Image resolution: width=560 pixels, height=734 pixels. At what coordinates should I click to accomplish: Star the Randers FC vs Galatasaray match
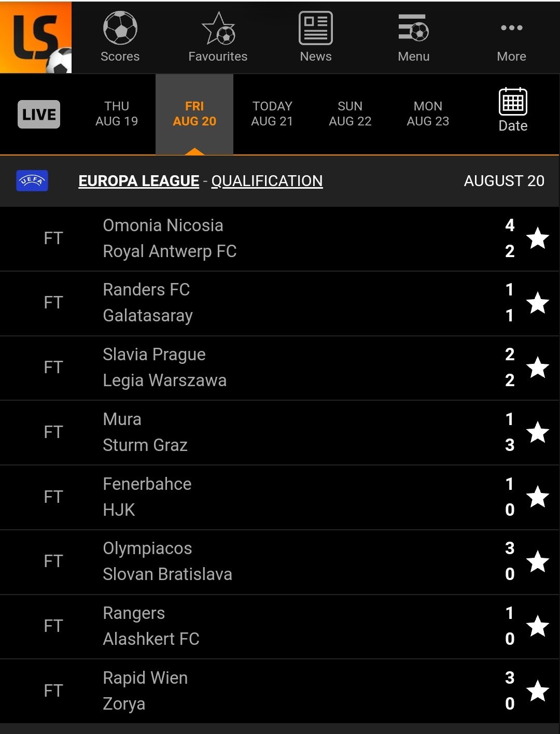538,303
